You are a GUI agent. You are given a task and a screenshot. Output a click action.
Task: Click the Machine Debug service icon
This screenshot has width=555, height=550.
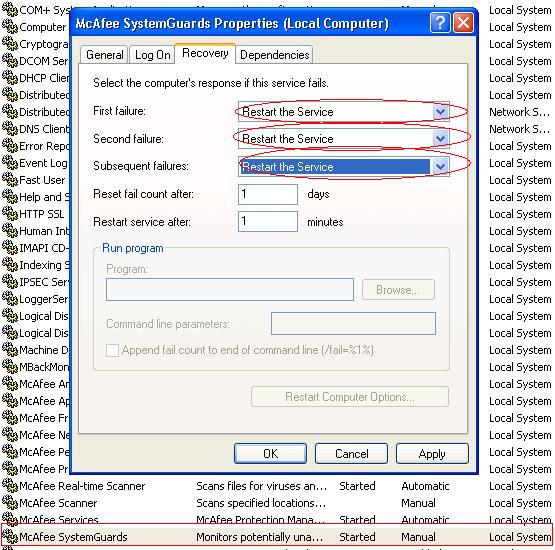[x=10, y=350]
